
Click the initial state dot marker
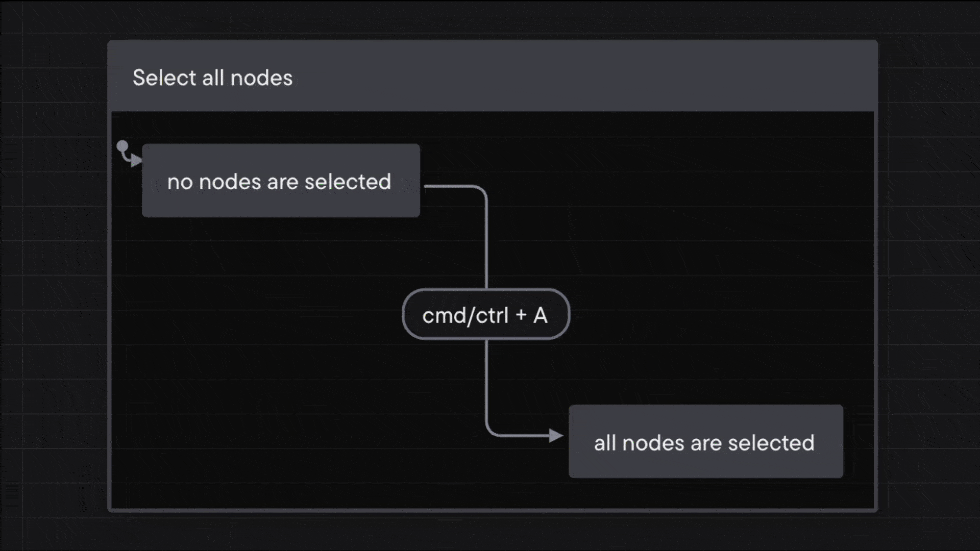pyautogui.click(x=122, y=147)
